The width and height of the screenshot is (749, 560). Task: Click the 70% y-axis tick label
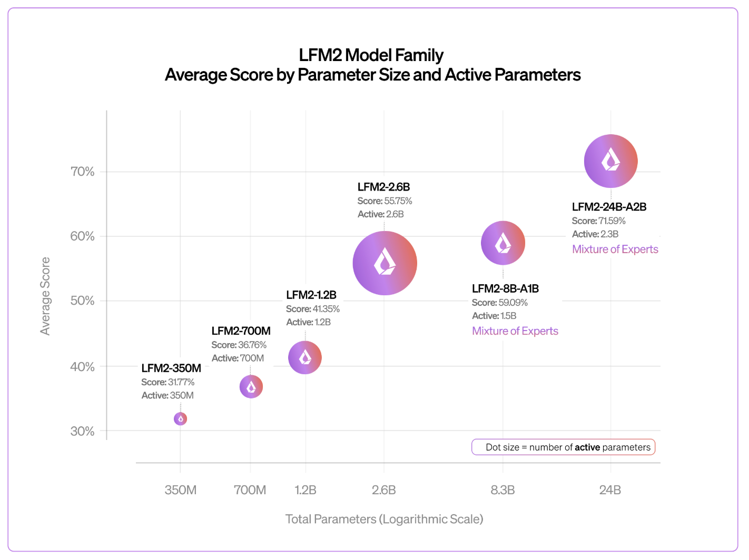(x=82, y=172)
